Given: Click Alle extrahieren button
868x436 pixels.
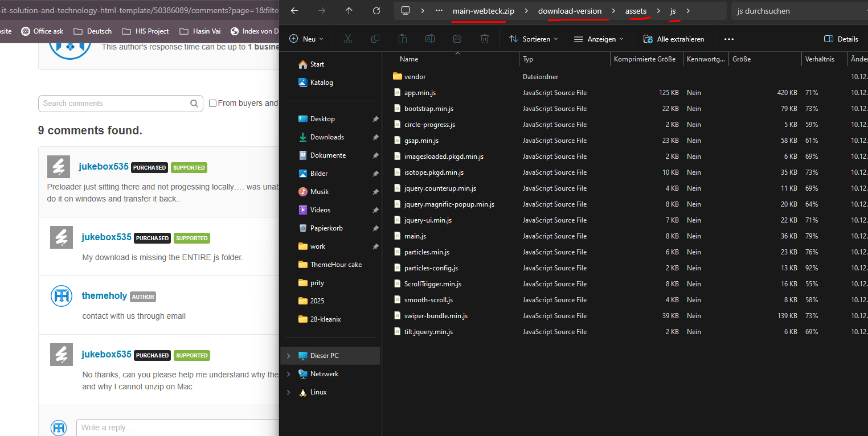Looking at the screenshot, I should [674, 39].
